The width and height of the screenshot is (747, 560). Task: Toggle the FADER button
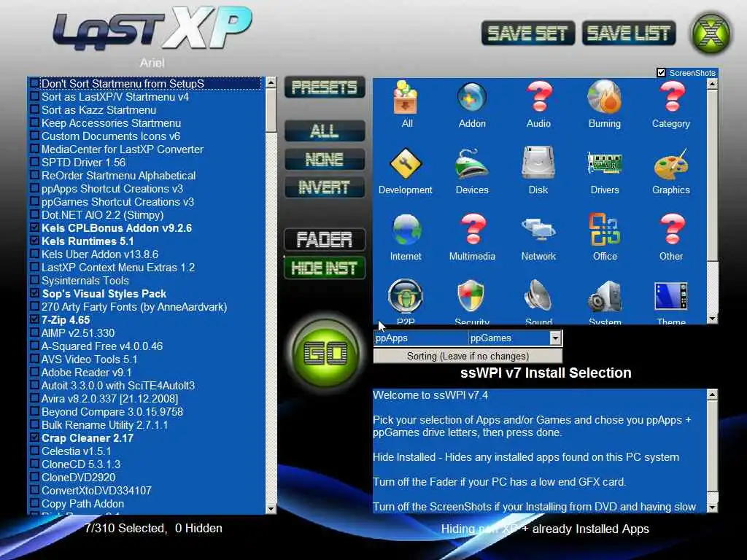pyautogui.click(x=325, y=239)
